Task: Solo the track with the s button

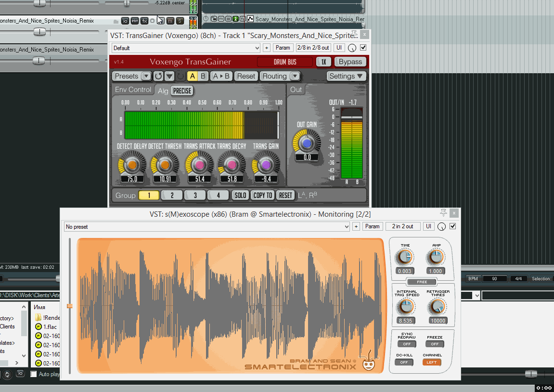Action: click(180, 21)
